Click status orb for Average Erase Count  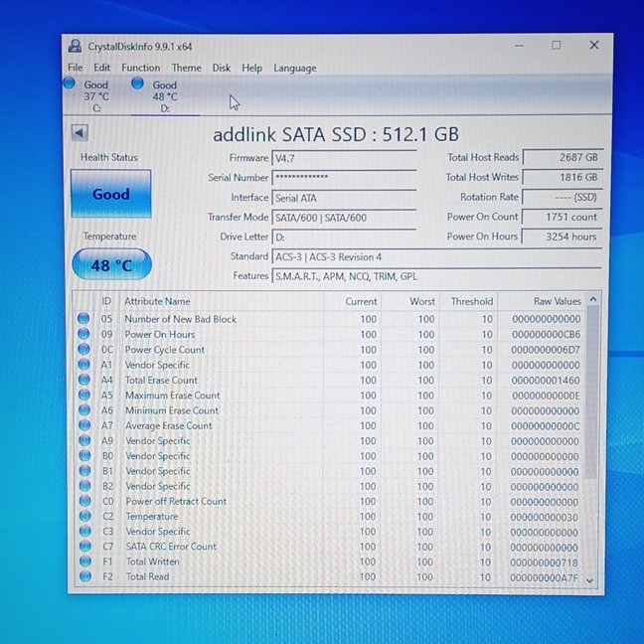click(x=84, y=425)
